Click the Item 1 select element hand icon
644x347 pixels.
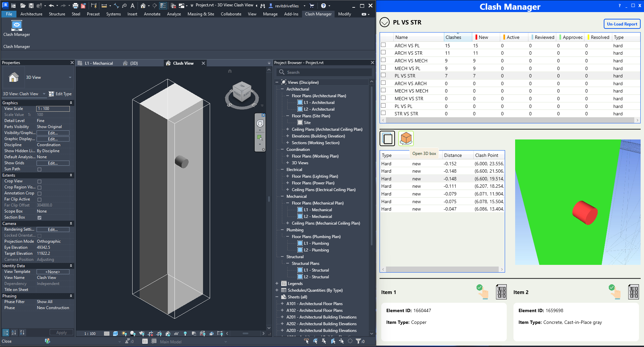(482, 292)
